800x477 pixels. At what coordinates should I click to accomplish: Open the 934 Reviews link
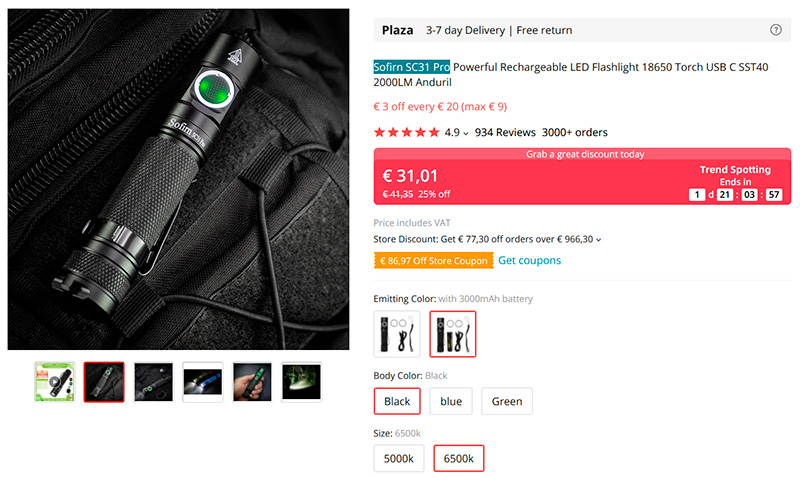click(x=505, y=132)
